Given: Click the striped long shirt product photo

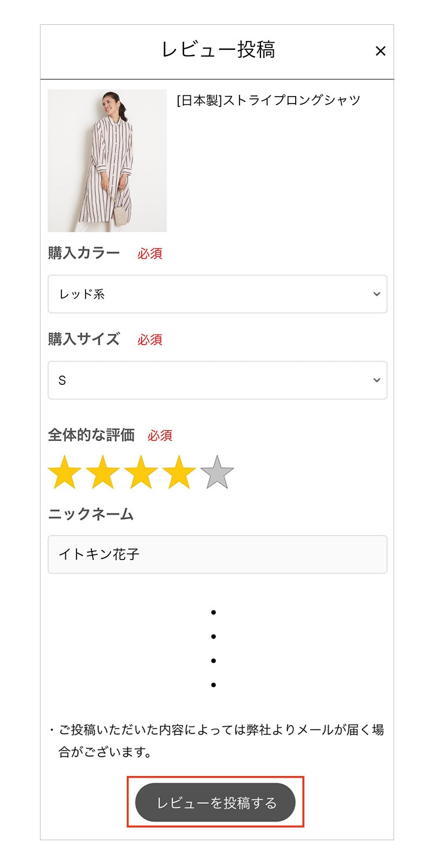Looking at the screenshot, I should [107, 161].
